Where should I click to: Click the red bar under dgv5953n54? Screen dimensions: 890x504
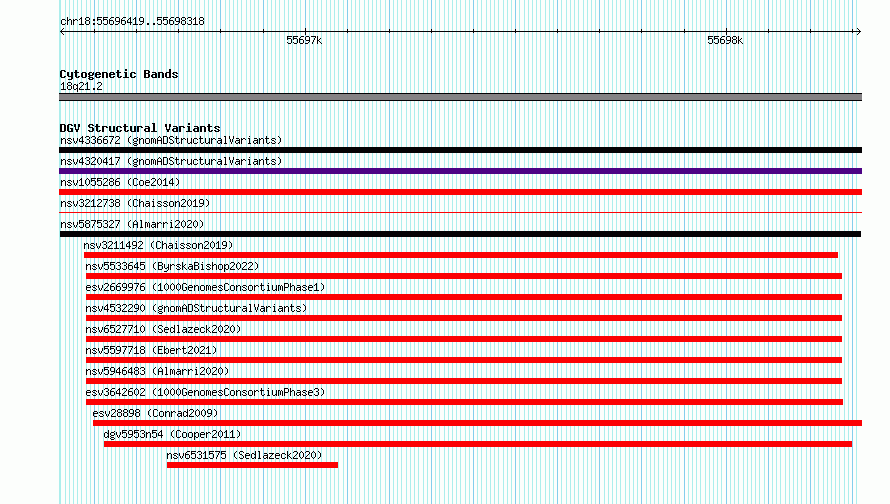[478, 444]
